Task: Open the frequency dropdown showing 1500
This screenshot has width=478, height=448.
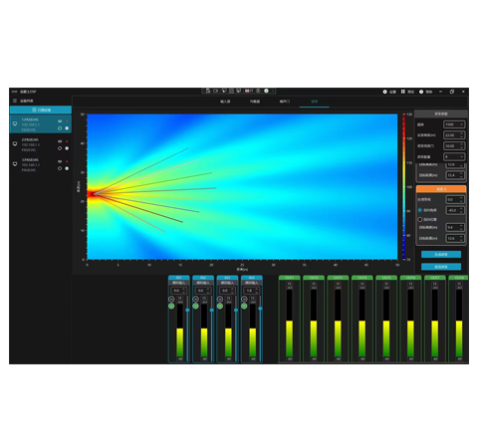Action: 454,124
